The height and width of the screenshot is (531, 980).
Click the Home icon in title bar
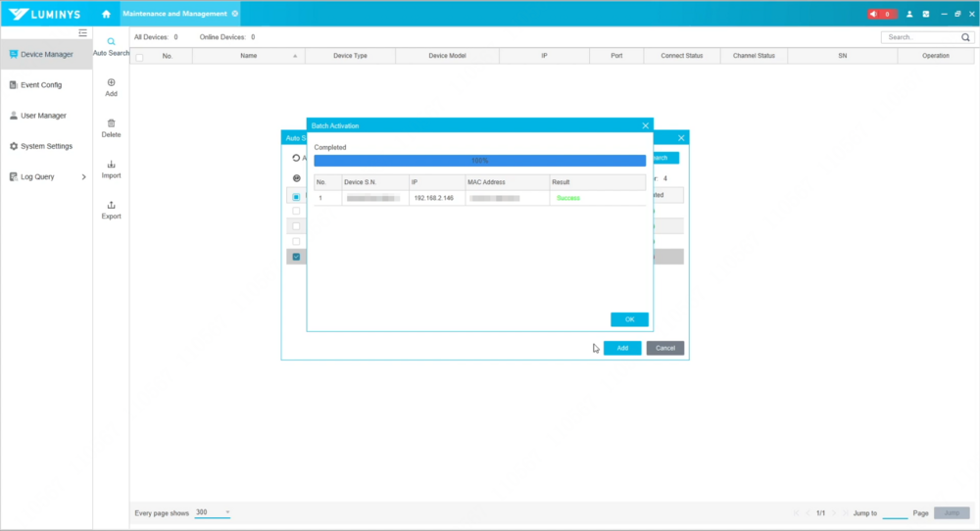[106, 14]
